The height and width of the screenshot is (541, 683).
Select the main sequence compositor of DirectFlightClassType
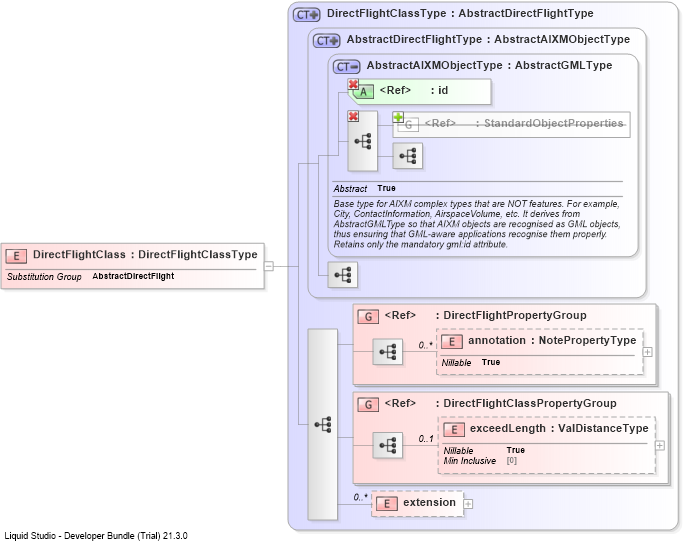pyautogui.click(x=323, y=424)
